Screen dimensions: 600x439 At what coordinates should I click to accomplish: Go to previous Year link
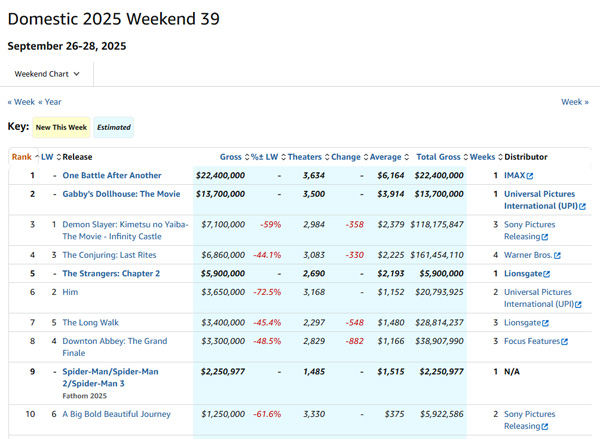(x=50, y=102)
